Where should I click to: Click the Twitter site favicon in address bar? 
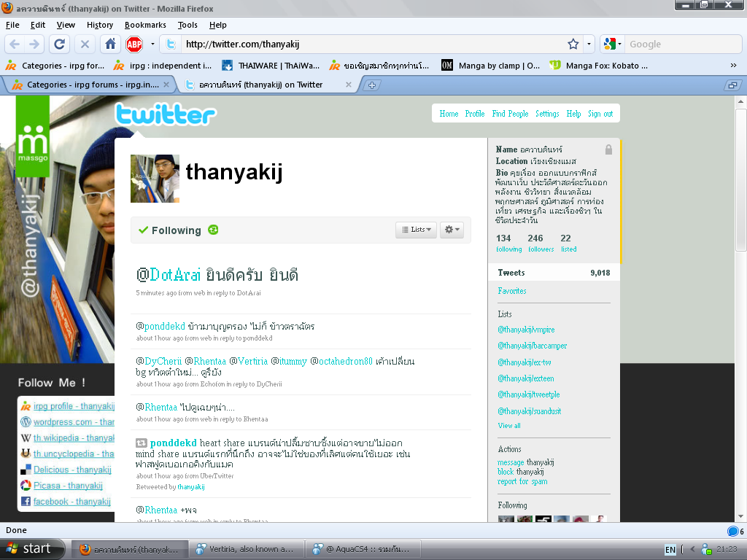[170, 44]
